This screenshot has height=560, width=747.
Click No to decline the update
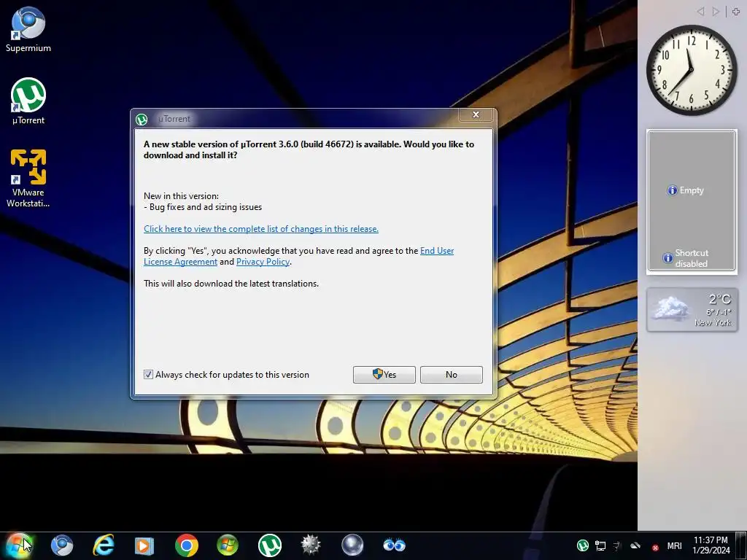tap(451, 375)
